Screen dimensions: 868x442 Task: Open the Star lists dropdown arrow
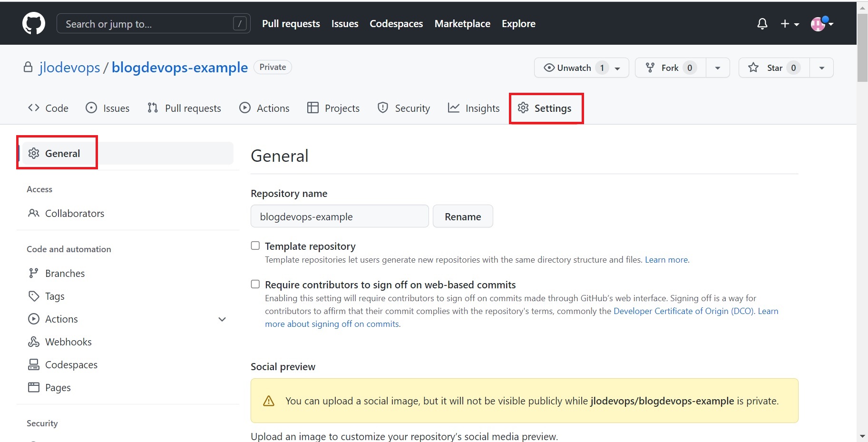[821, 68]
